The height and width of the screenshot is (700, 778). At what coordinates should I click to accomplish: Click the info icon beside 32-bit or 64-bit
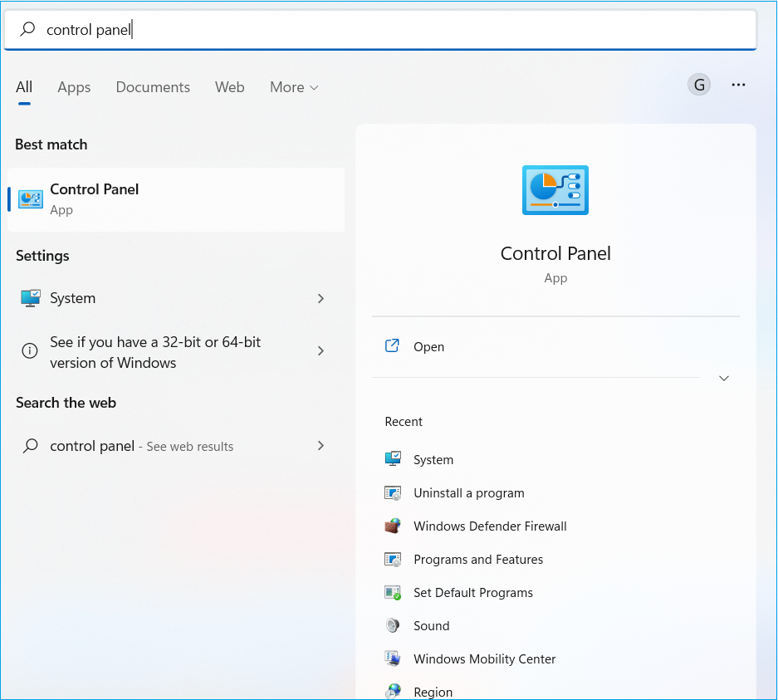click(30, 350)
